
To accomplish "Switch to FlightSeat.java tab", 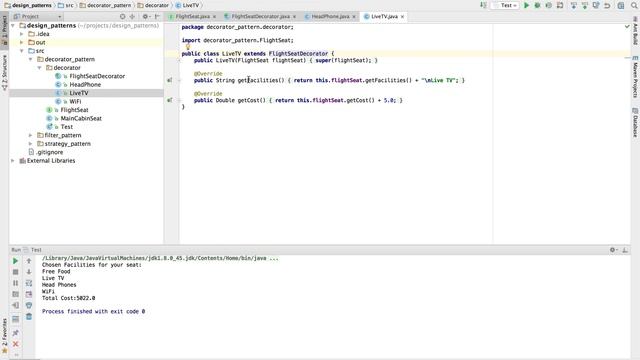I will (x=192, y=17).
